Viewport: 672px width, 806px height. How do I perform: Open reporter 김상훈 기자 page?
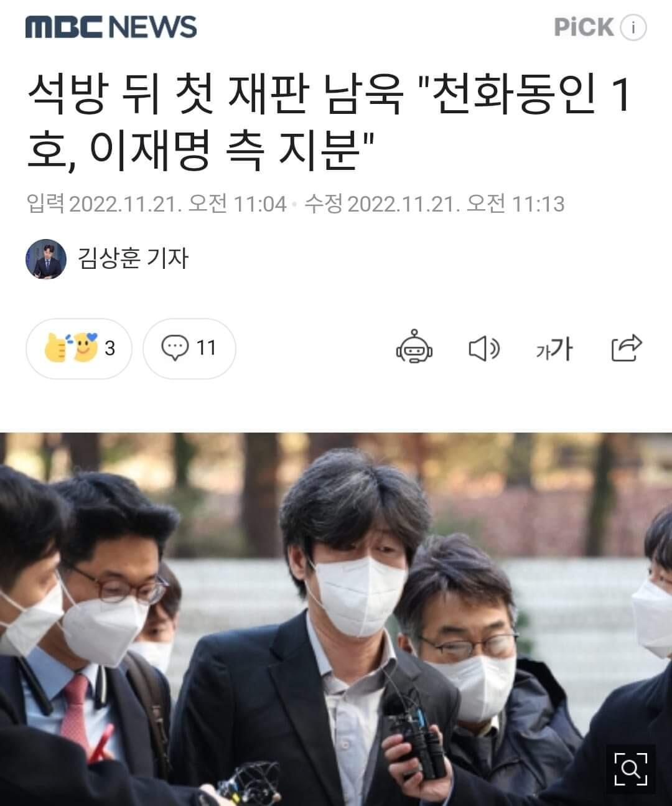(x=133, y=258)
